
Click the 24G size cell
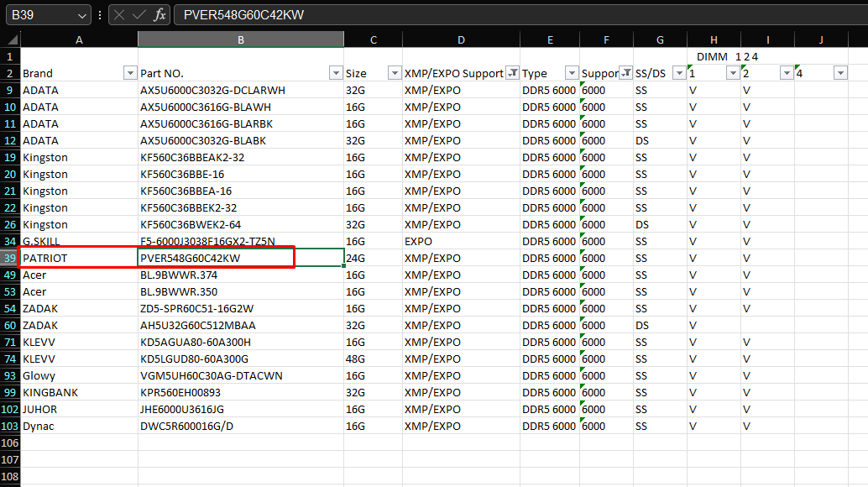click(x=373, y=258)
